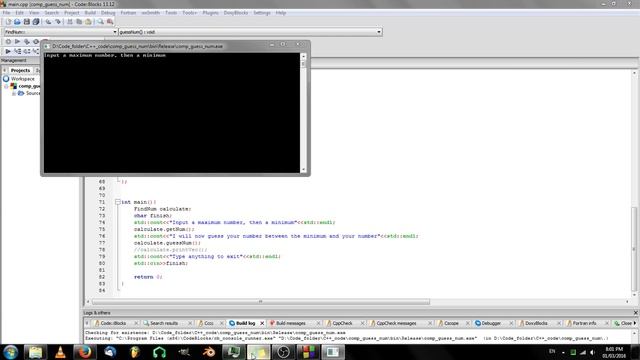Screen dimensions: 640x360
Task: Click the Save file toolbar icon
Action: 27,22
